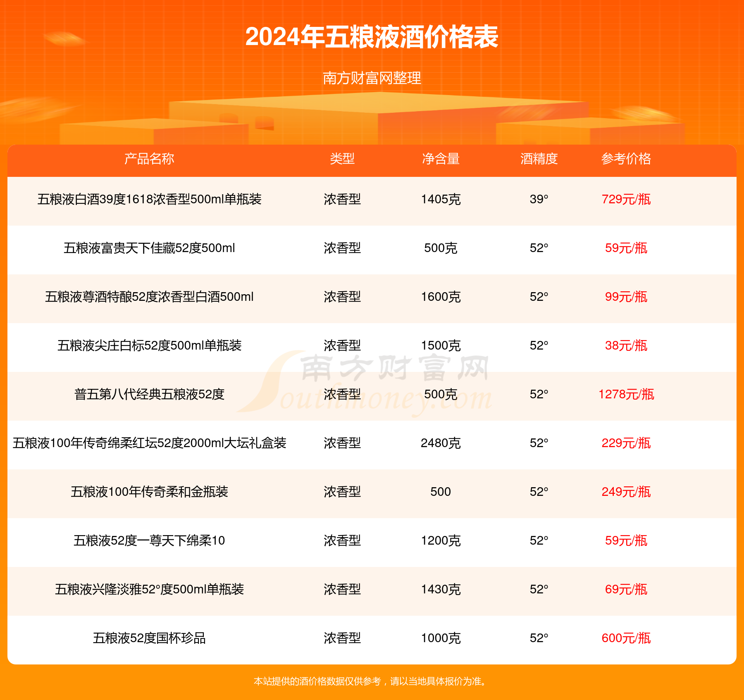Click the price 99元/瓶
Viewport: 744px width, 700px height.
(x=626, y=297)
